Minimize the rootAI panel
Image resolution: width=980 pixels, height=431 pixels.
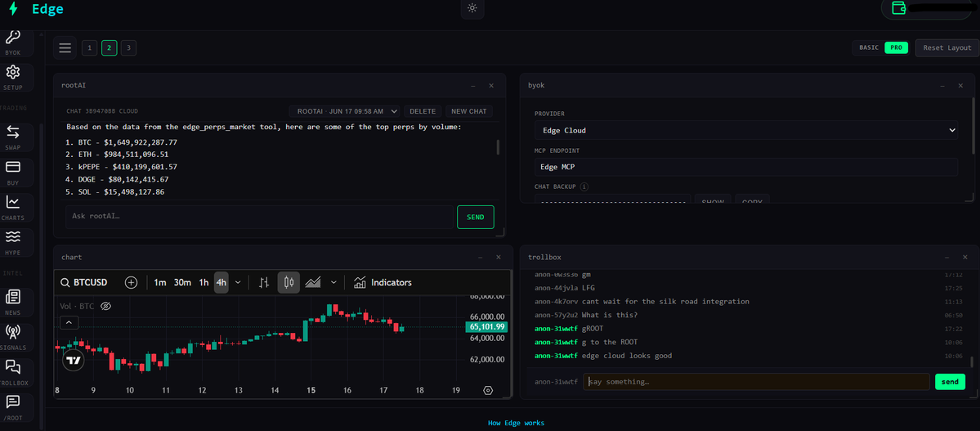pyautogui.click(x=472, y=85)
